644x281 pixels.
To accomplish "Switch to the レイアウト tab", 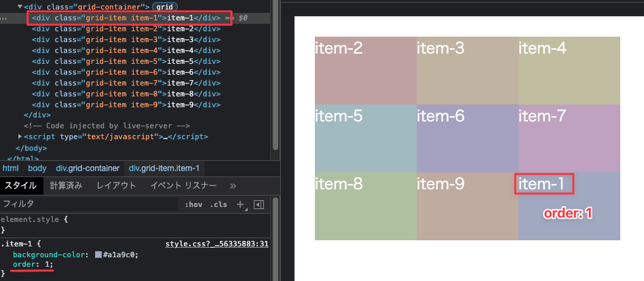I will 116,186.
